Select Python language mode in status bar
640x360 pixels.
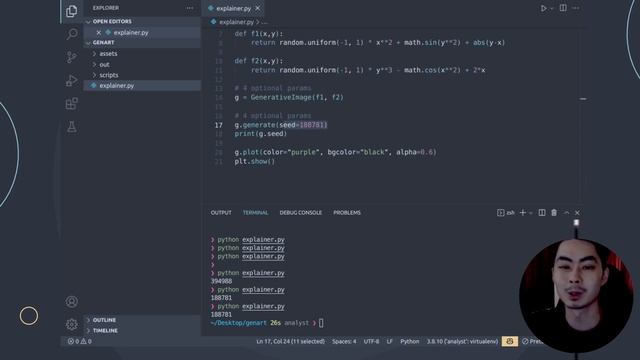409,341
